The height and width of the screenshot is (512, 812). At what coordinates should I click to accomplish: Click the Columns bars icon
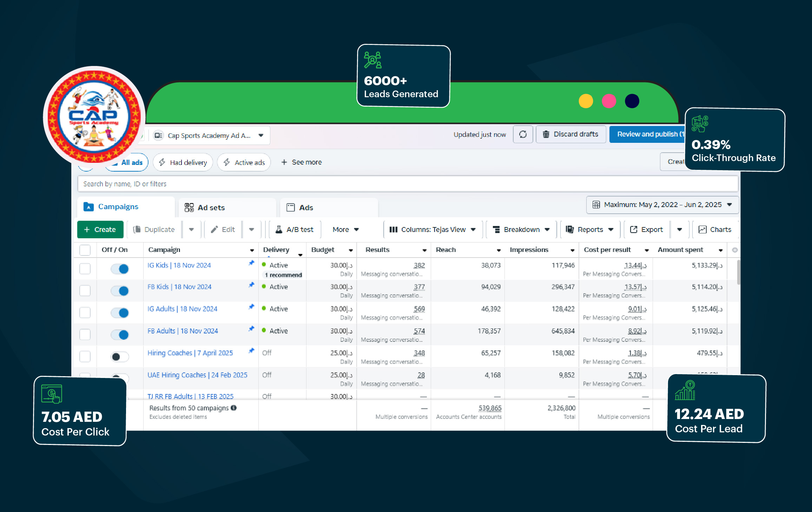393,230
